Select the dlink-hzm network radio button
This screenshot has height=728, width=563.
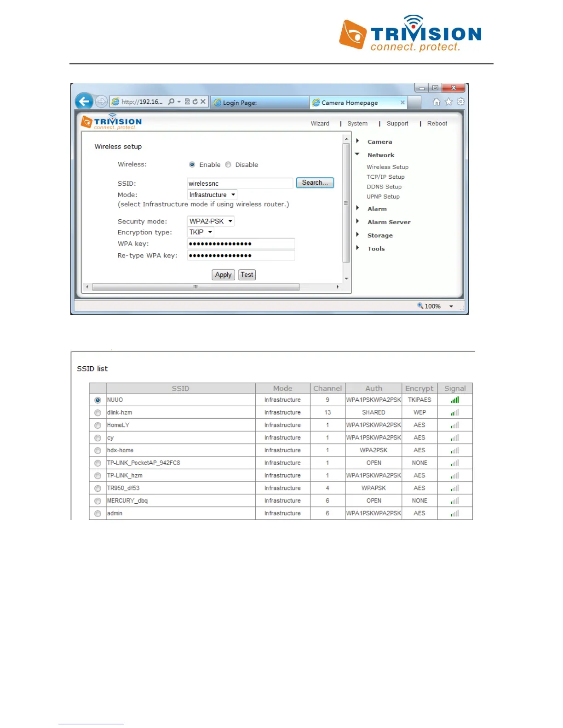point(98,413)
